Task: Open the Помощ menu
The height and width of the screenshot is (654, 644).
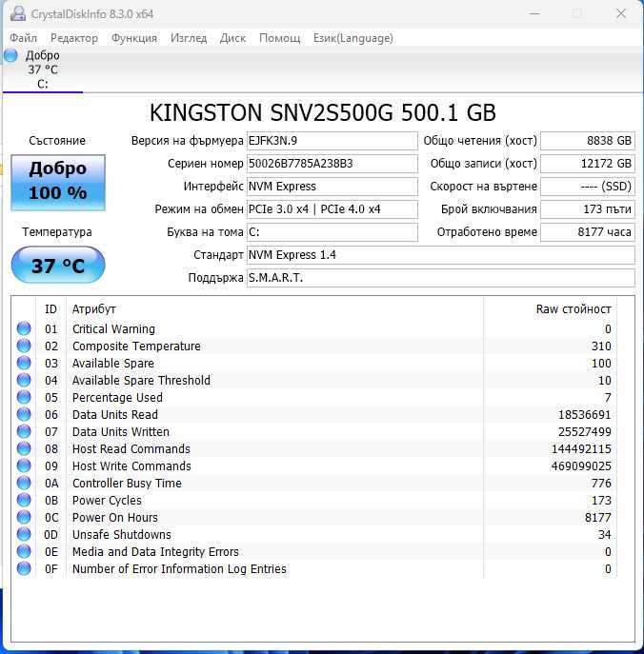Action: point(280,38)
